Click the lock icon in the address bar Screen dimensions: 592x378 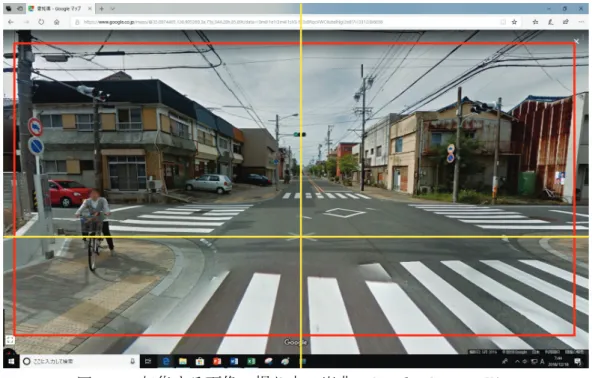(77, 22)
